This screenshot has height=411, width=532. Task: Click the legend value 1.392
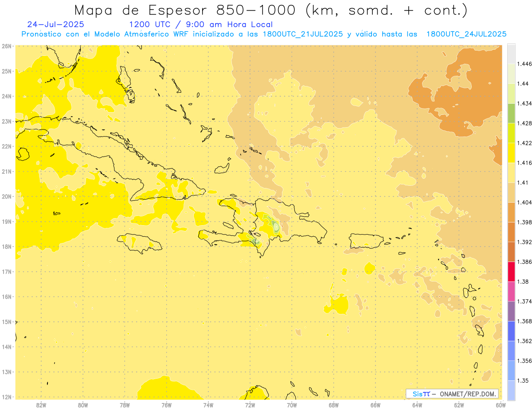point(524,242)
